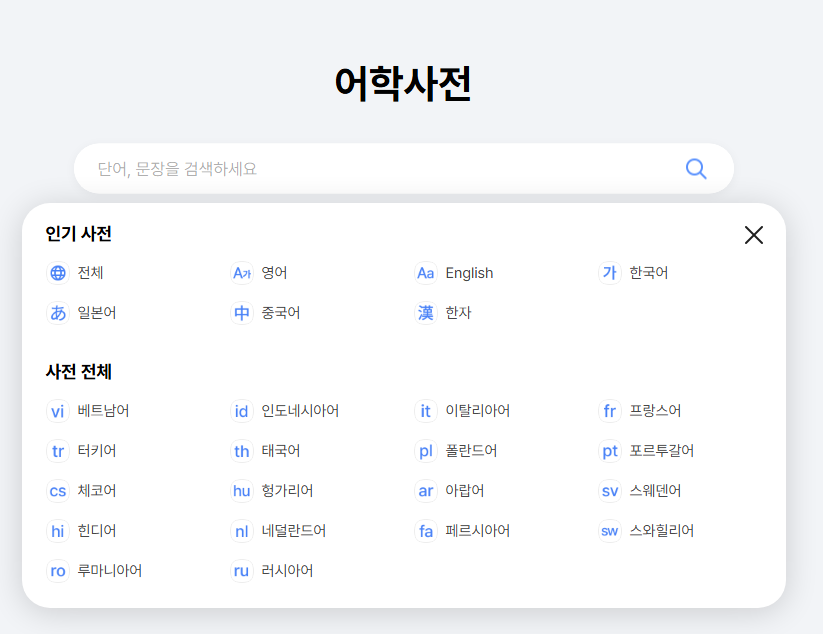The width and height of the screenshot is (823, 634).
Task: Focus the word and sentence search field
Action: tap(404, 168)
